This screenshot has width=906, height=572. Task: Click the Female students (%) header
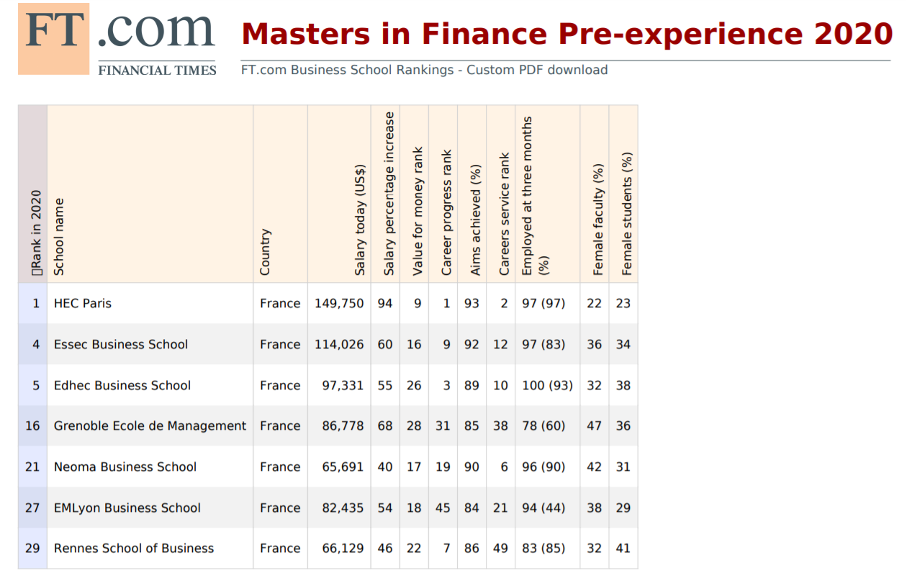[627, 213]
